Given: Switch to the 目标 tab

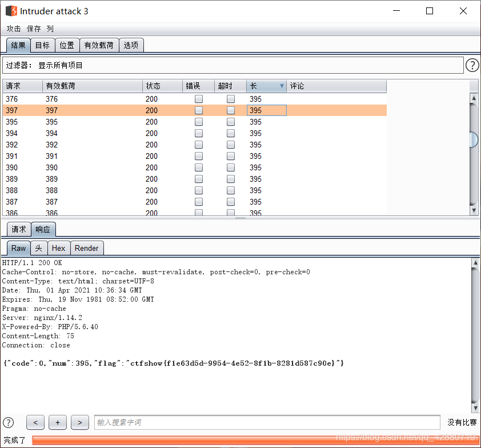Looking at the screenshot, I should click(43, 45).
